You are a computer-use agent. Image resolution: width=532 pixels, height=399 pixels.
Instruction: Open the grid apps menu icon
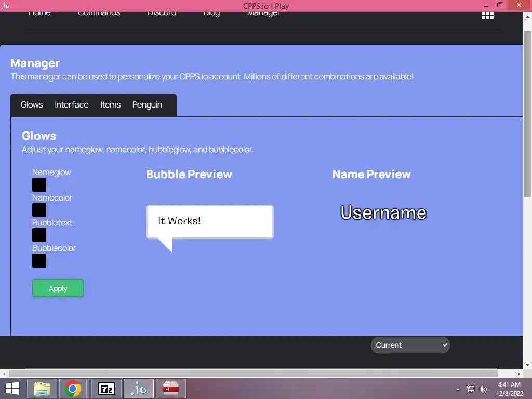click(x=487, y=15)
